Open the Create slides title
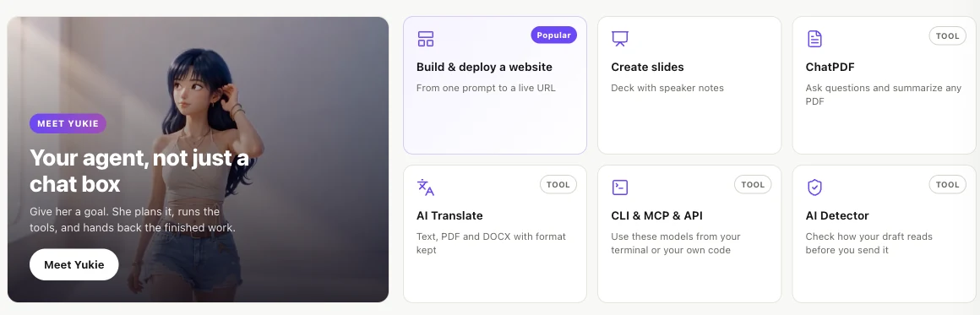 [647, 67]
